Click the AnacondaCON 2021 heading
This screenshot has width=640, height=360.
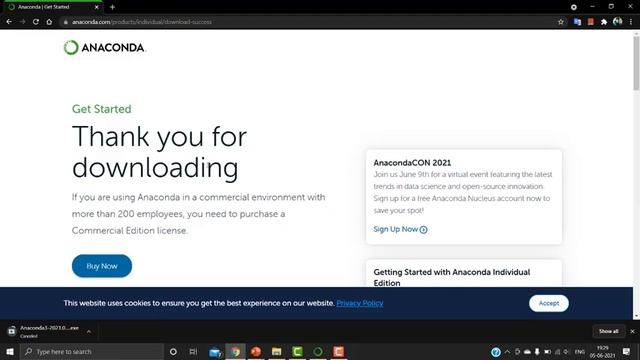click(x=412, y=162)
